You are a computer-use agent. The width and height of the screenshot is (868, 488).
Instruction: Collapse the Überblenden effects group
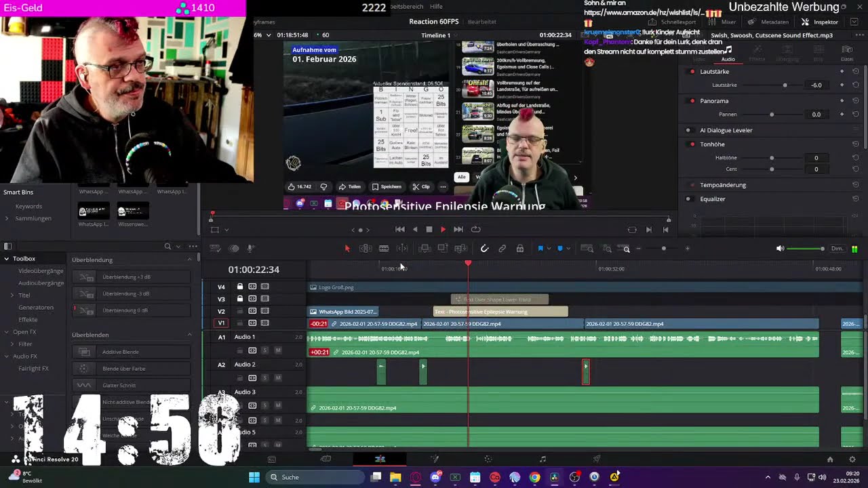tap(189, 335)
